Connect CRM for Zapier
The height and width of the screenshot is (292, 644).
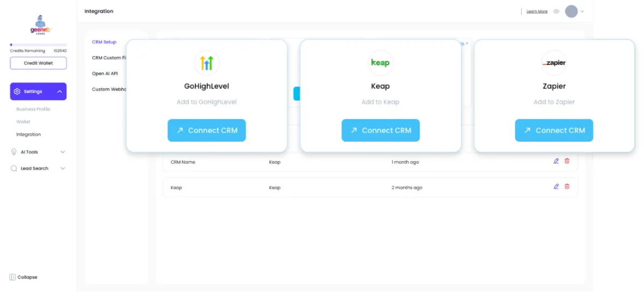554,130
